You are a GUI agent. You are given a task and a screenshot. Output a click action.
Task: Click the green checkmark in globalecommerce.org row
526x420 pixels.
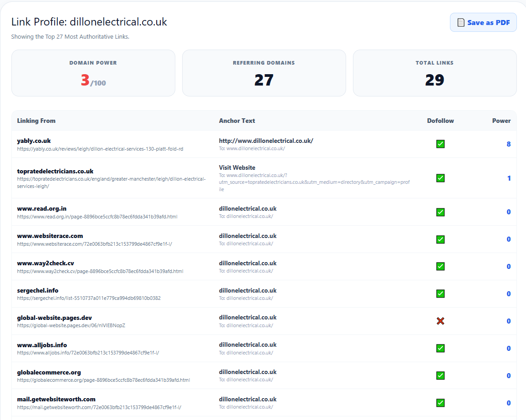(440, 375)
